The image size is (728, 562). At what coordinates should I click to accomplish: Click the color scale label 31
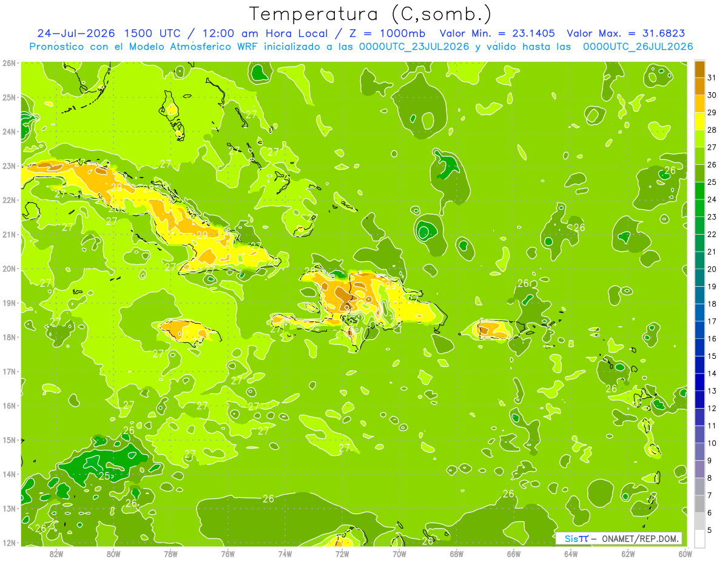[x=712, y=78]
